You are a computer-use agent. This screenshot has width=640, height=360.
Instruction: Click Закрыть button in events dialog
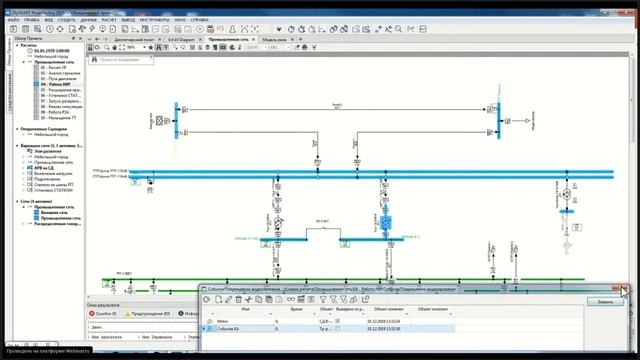point(605,302)
